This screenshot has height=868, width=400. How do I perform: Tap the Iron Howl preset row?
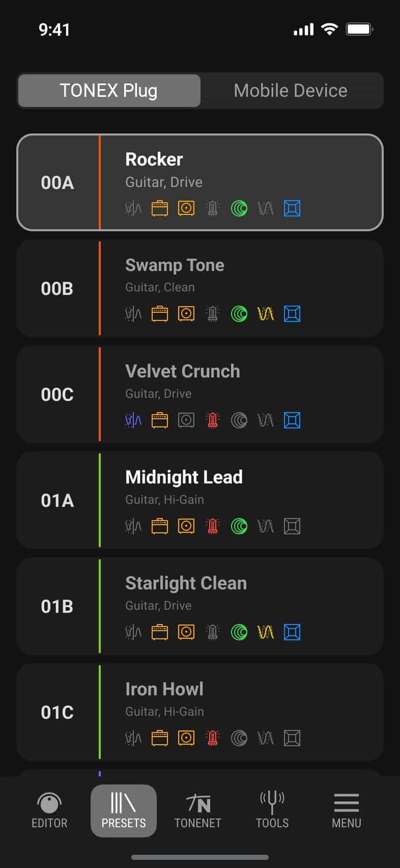(200, 712)
